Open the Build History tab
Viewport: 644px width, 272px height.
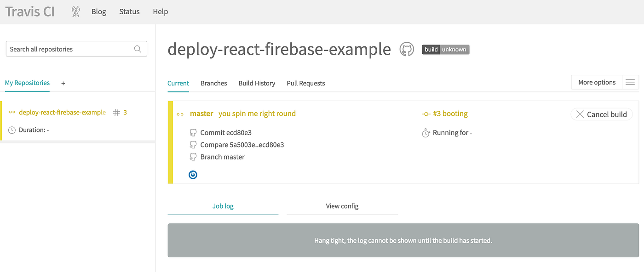[x=257, y=83]
